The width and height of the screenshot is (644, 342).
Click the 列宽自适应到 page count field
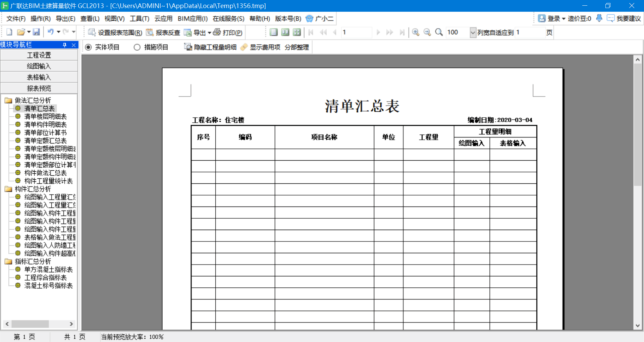tap(530, 33)
